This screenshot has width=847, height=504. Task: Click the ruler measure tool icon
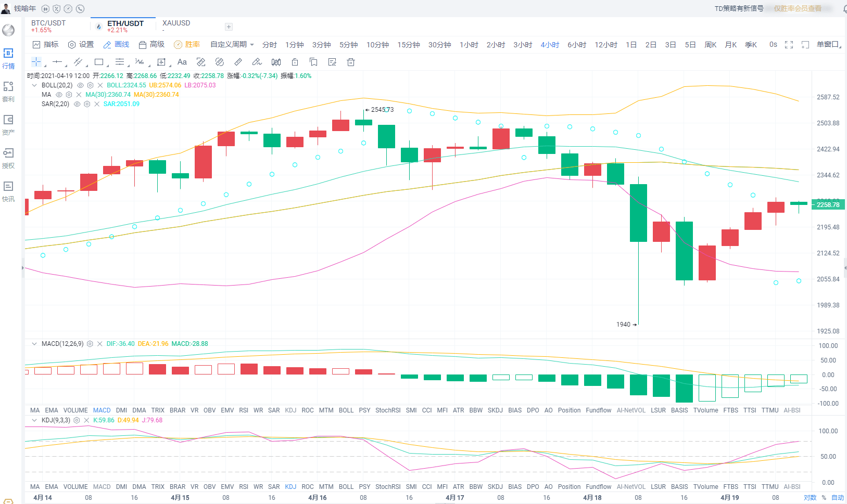[x=238, y=62]
